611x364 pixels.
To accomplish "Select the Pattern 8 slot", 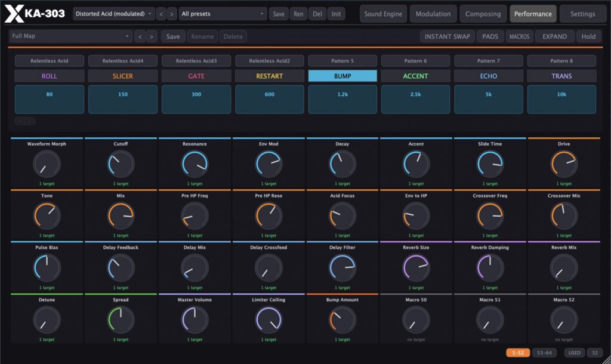I will click(x=561, y=61).
